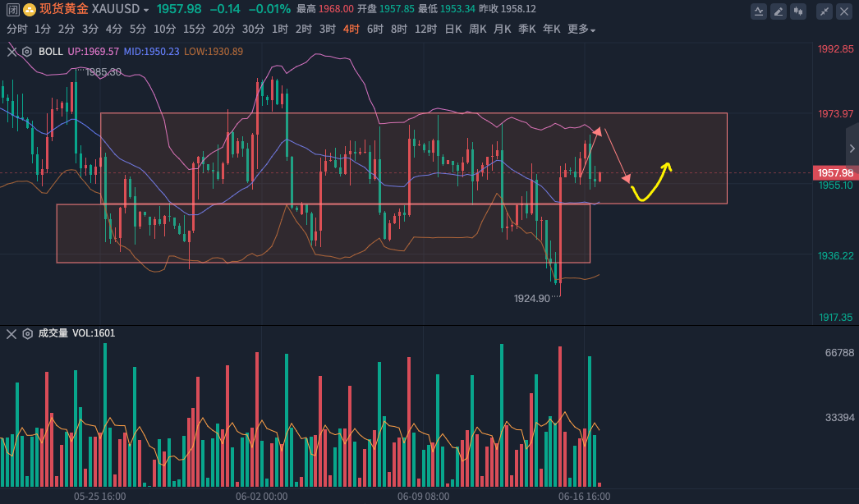This screenshot has width=859, height=504.
Task: Switch to the 日K timeframe tab
Action: click(x=452, y=29)
